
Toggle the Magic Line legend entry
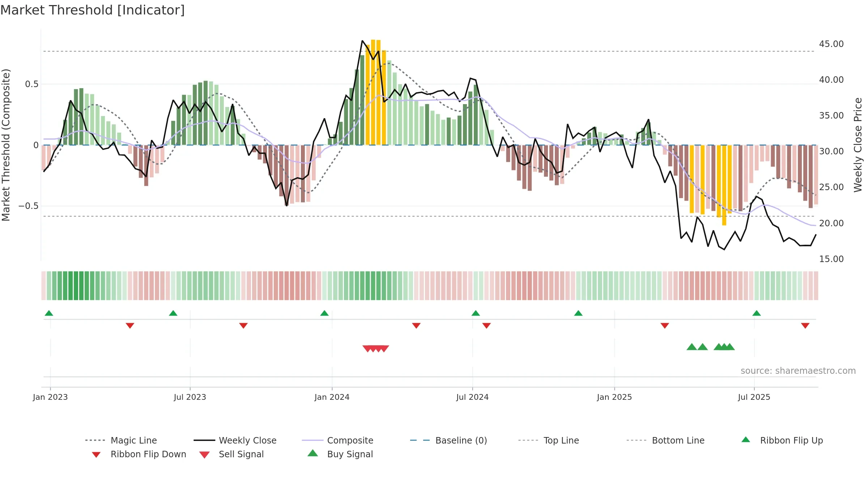coord(121,440)
